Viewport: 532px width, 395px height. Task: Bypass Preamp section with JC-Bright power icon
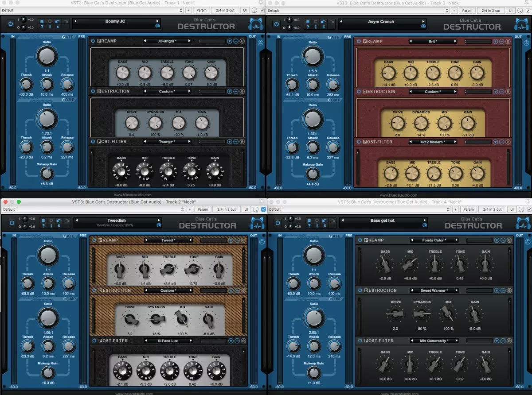tap(93, 41)
